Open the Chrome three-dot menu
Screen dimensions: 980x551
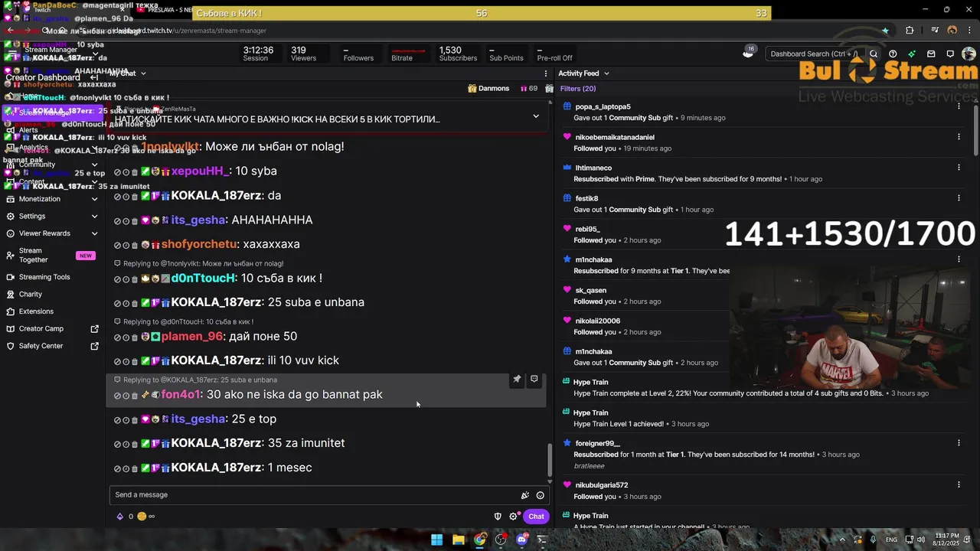970,31
